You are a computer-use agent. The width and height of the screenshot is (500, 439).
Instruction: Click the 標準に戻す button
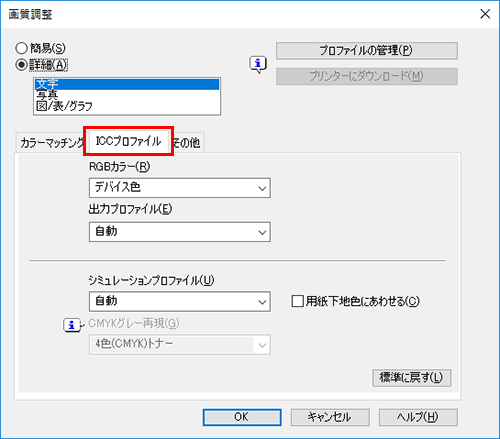point(412,378)
